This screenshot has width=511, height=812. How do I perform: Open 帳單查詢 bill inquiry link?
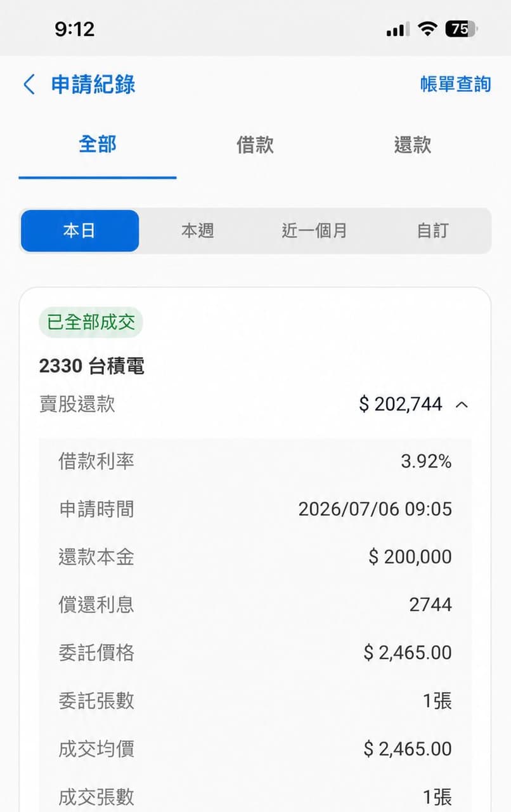(455, 84)
